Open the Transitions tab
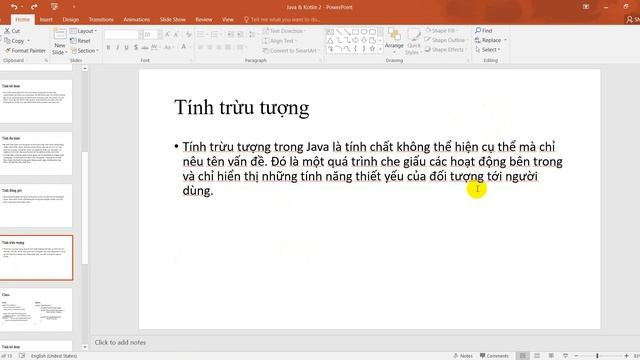This screenshot has height=360, width=640. (x=101, y=20)
